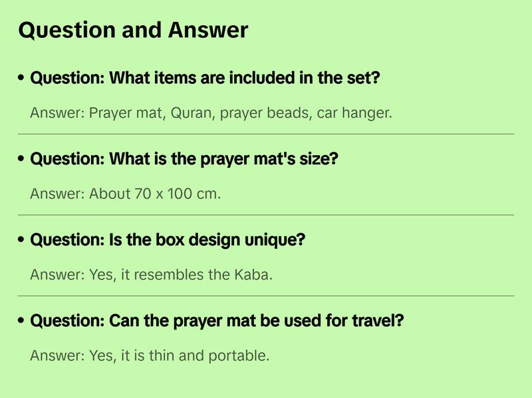This screenshot has width=532, height=398.
Task: Click the word "Quran" in the first answer
Action: click(x=190, y=113)
